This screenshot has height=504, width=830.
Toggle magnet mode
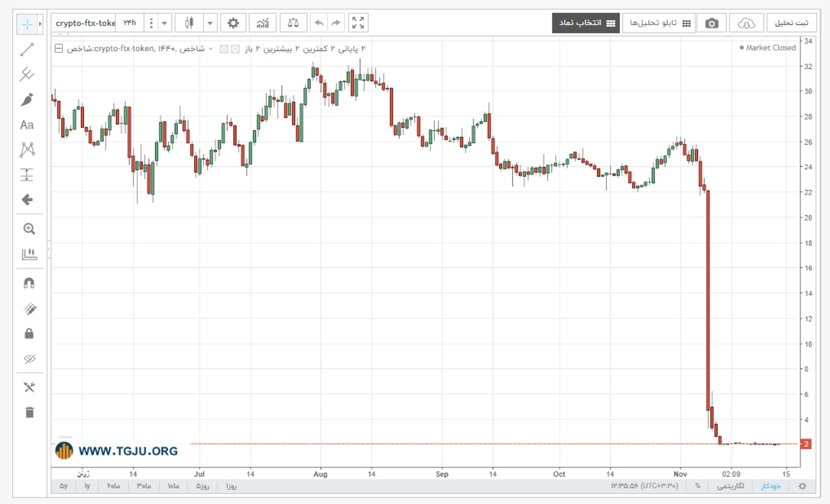point(29,283)
